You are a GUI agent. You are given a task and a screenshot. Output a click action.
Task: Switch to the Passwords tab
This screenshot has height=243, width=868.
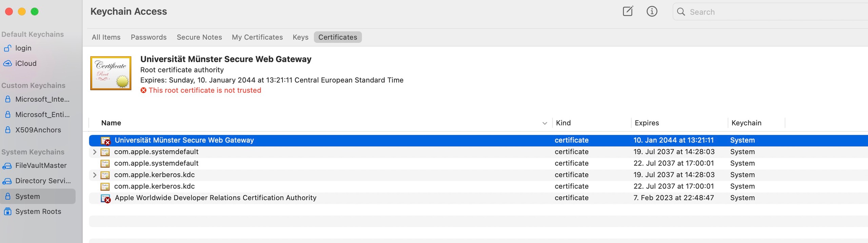pos(149,37)
